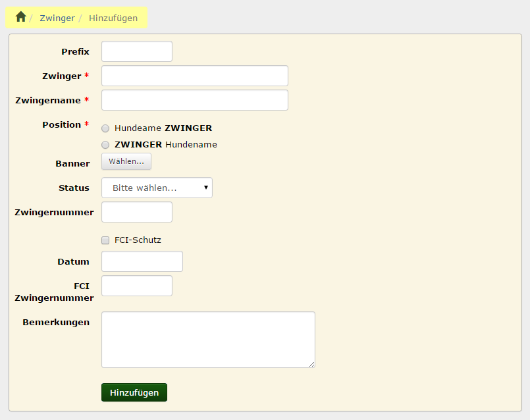
Task: Open the Zwinger breadcrumb link
Action: [x=57, y=18]
